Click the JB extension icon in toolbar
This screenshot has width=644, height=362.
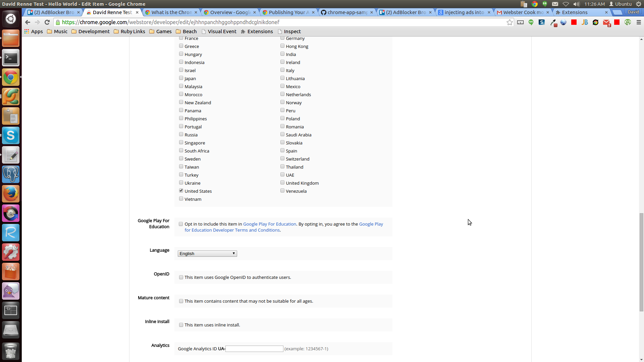tap(585, 22)
